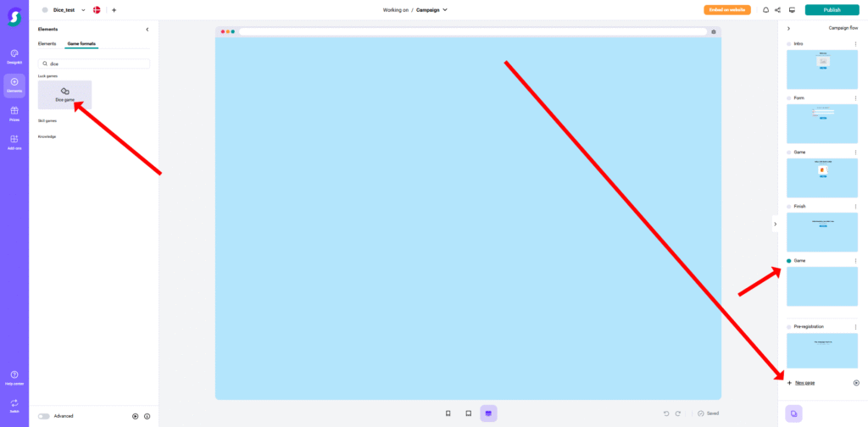
Task: Switch to the Game formats tab
Action: point(81,43)
